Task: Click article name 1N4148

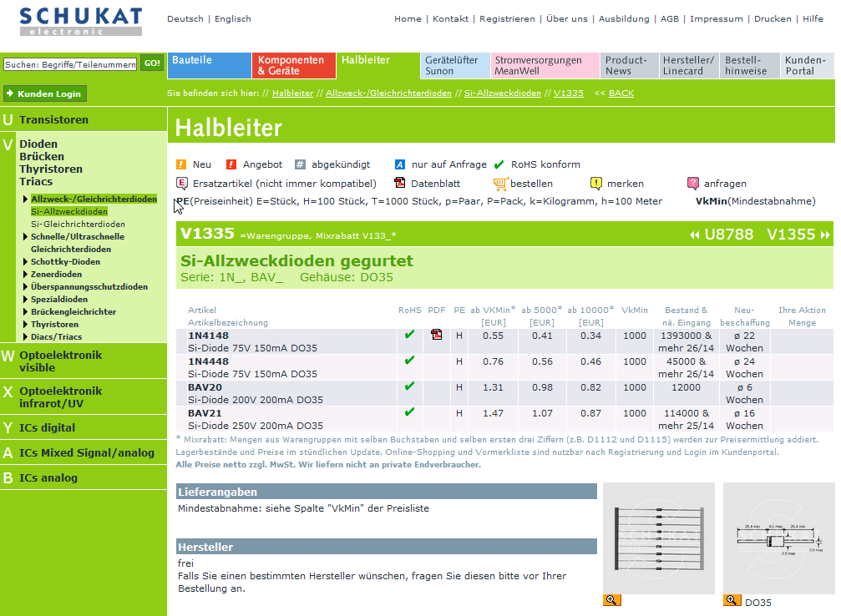Action: click(208, 336)
